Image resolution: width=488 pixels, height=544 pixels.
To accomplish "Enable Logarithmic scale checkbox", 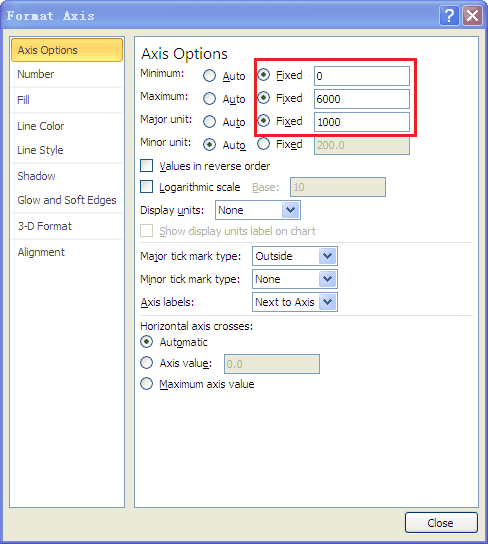I will click(147, 187).
